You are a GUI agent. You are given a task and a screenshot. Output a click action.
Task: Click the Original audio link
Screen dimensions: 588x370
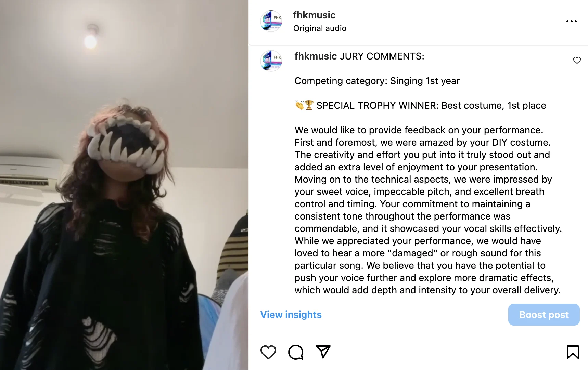pos(320,28)
